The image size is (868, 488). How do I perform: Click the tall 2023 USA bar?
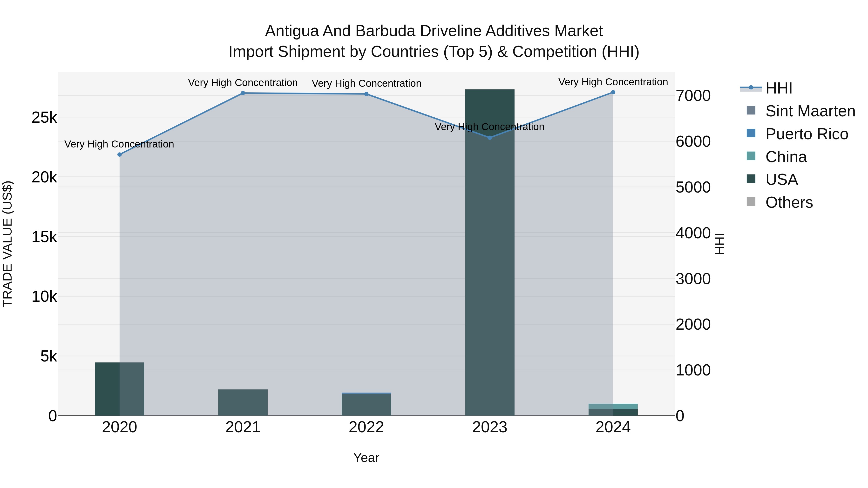click(490, 253)
